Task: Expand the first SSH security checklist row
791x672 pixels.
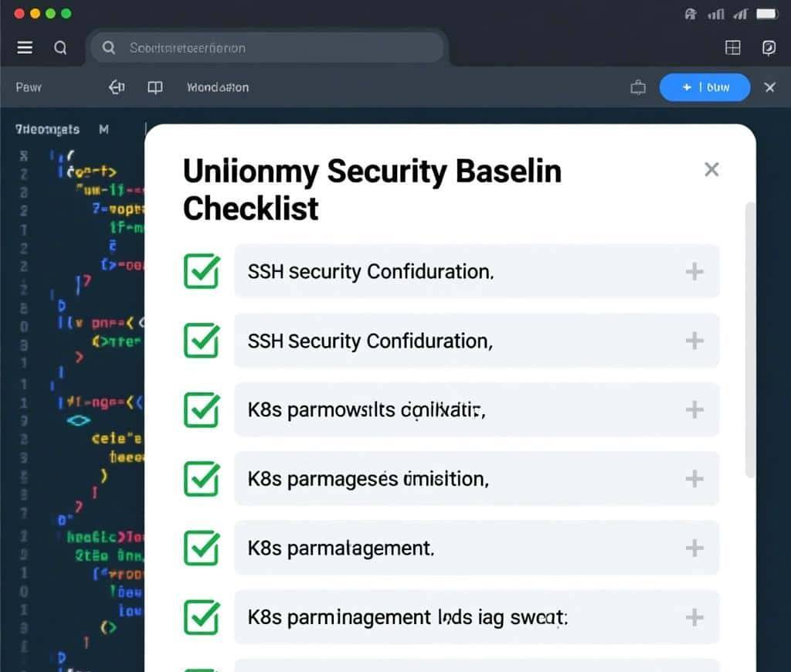Action: pos(694,271)
